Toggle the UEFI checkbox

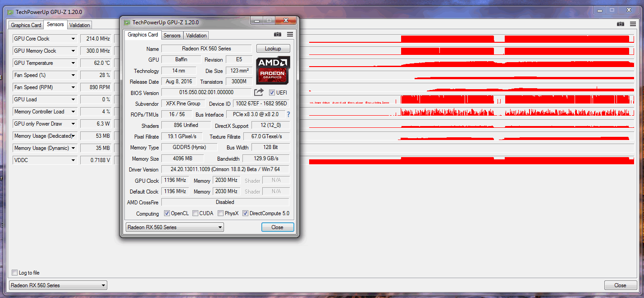click(x=272, y=93)
